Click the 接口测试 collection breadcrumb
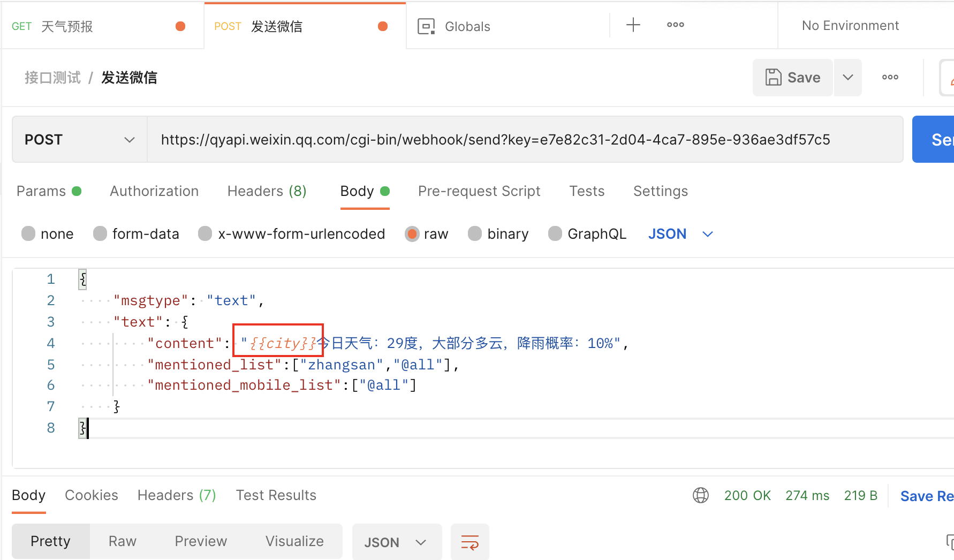The height and width of the screenshot is (560, 954). (x=52, y=78)
